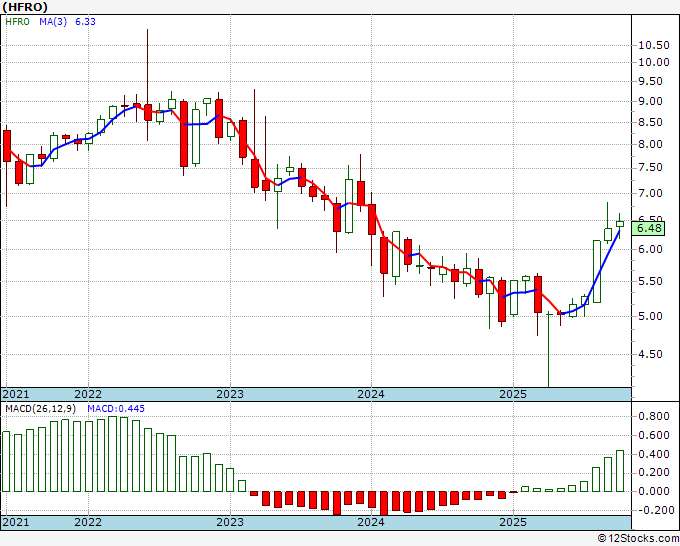Click the 2021 label on MACD time axis
Screen dimensions: 680x546
click(16, 522)
